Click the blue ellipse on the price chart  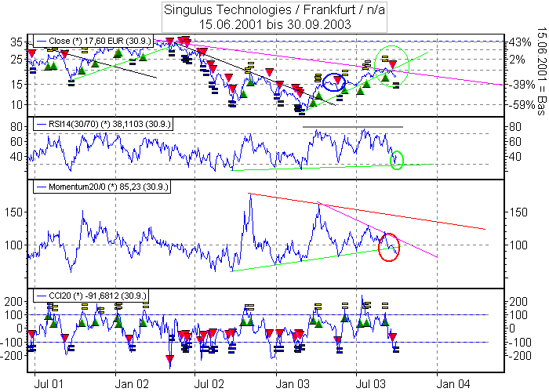(x=334, y=82)
